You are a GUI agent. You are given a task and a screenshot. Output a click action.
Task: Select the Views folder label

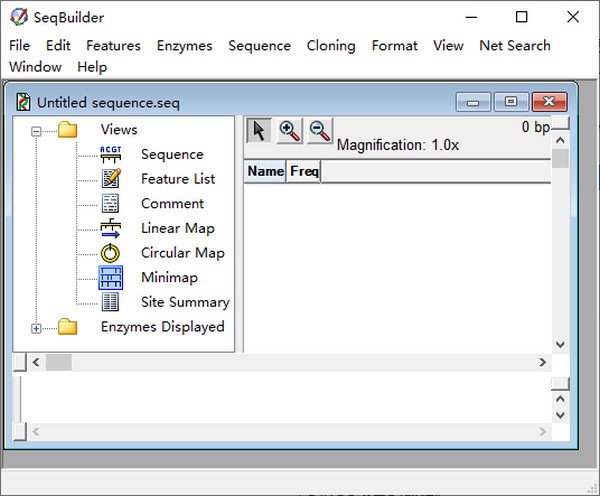tap(119, 130)
